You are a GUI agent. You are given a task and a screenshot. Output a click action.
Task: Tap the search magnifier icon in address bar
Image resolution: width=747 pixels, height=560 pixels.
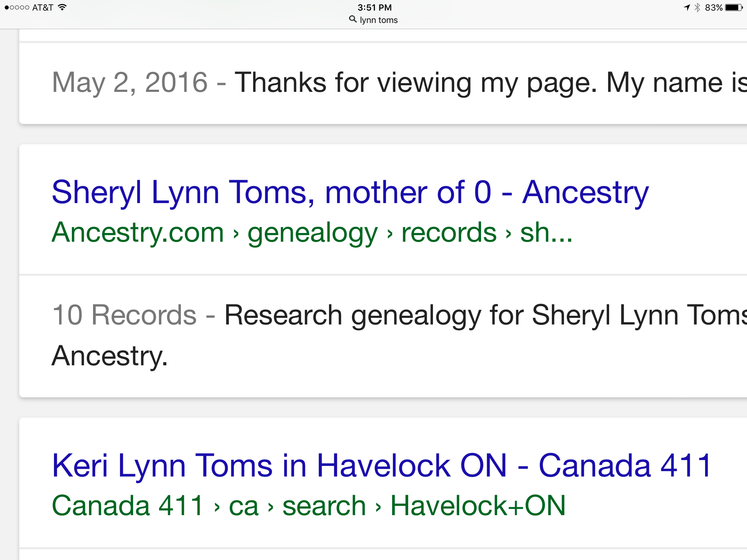pos(353,19)
